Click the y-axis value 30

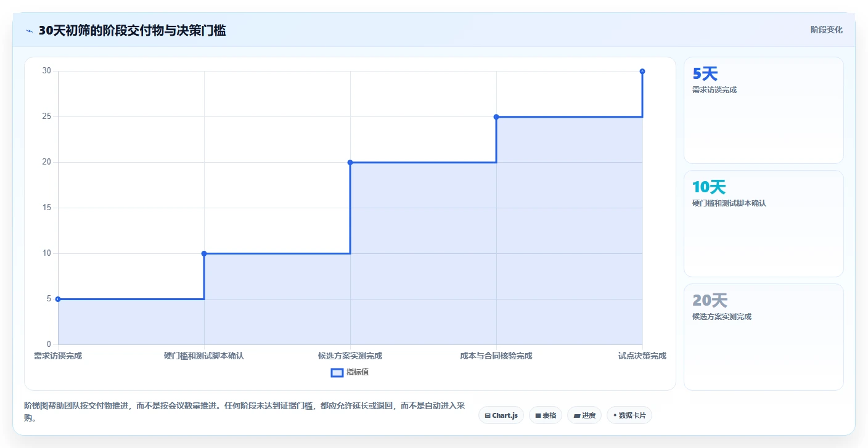point(47,71)
